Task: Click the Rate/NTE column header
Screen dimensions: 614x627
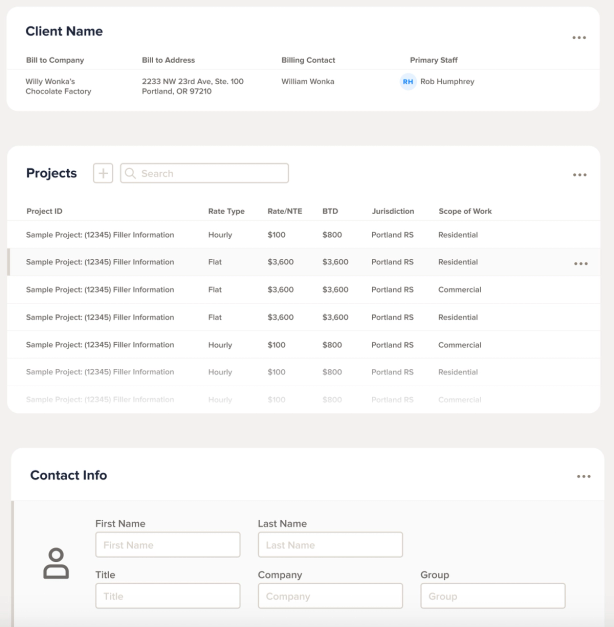Action: click(285, 211)
